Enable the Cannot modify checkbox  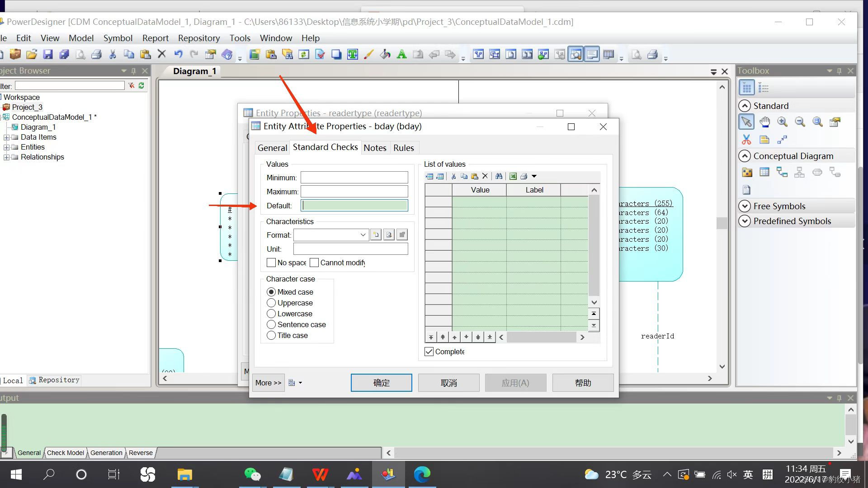[x=314, y=263]
